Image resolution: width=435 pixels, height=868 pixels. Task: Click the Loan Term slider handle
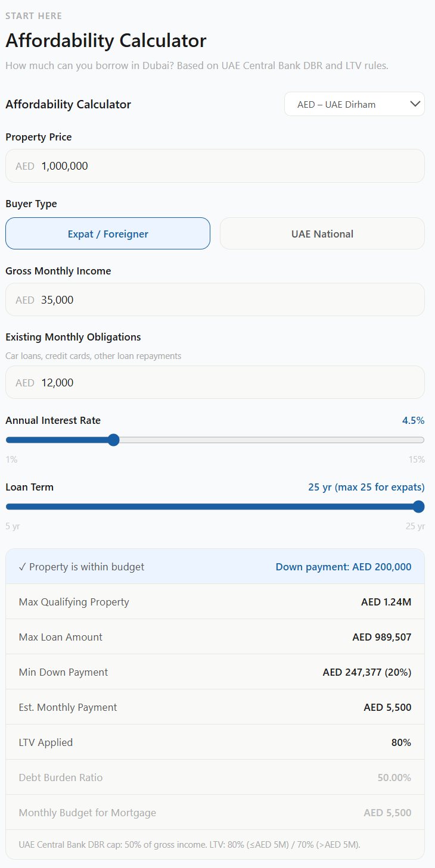[418, 507]
